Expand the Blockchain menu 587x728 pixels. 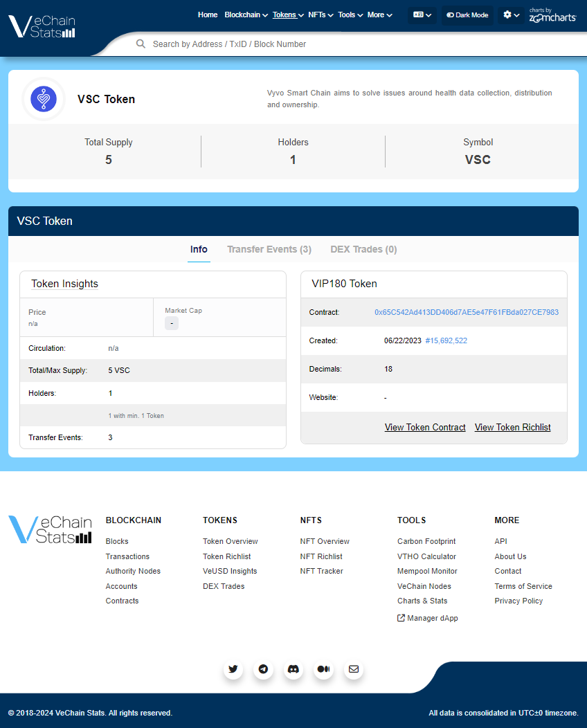[246, 15]
